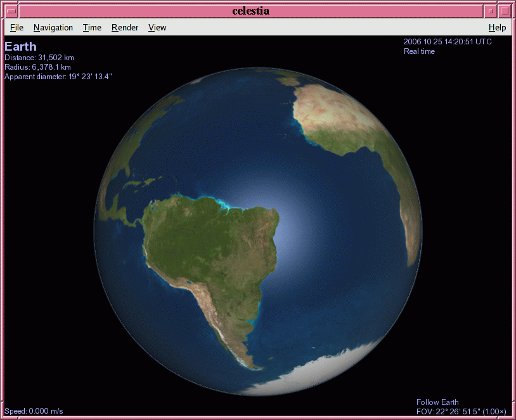Open the Time menu

[x=92, y=27]
